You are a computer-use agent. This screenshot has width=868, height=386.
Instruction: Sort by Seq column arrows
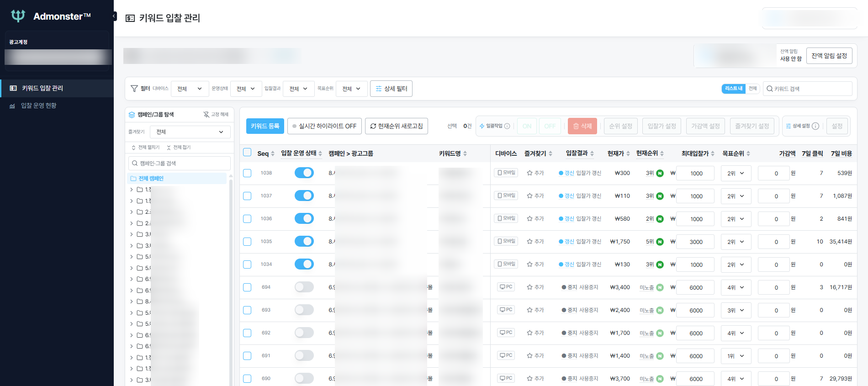pyautogui.click(x=273, y=153)
